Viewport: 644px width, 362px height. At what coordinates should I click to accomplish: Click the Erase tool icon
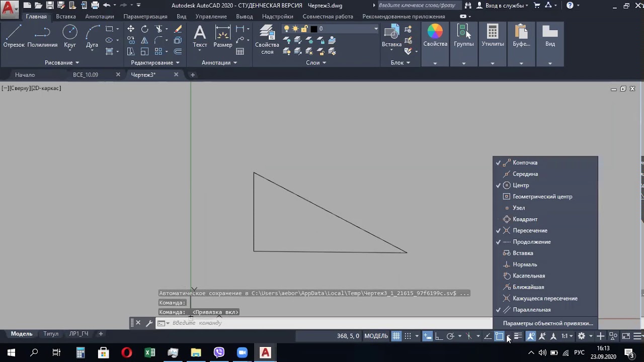[x=178, y=29]
